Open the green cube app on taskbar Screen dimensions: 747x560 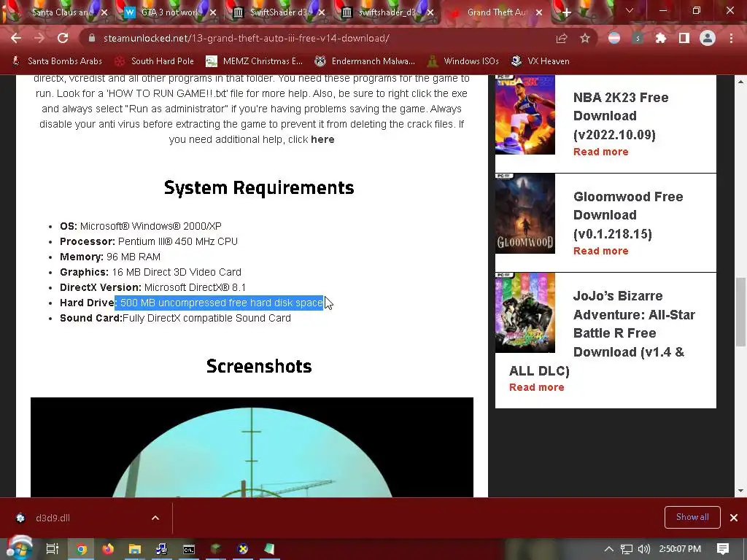coord(216,549)
